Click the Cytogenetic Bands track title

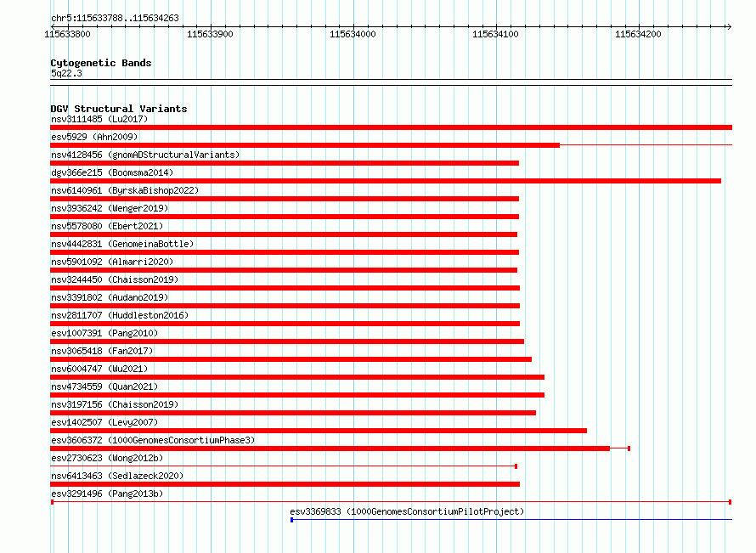coord(101,63)
